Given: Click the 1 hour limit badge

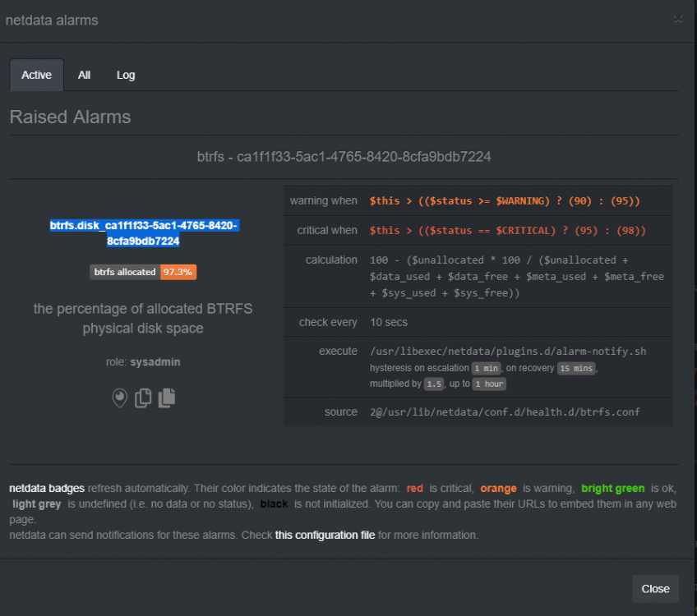Looking at the screenshot, I should [x=489, y=384].
